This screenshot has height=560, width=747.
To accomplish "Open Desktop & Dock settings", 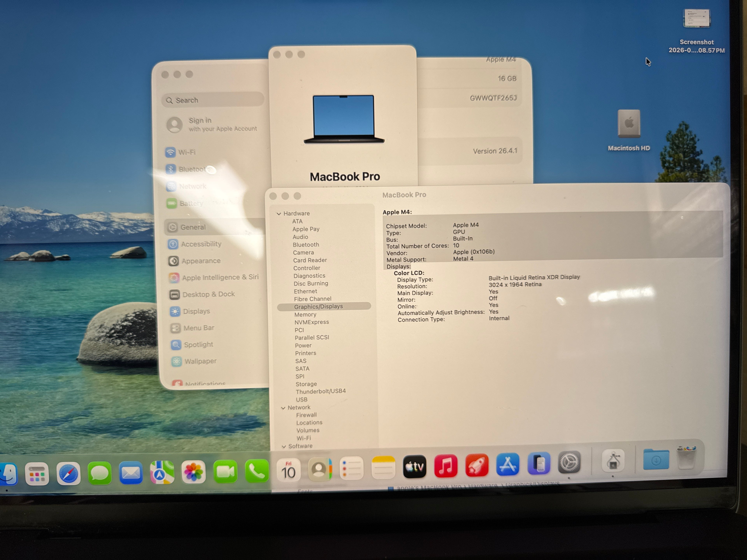I will tap(202, 294).
